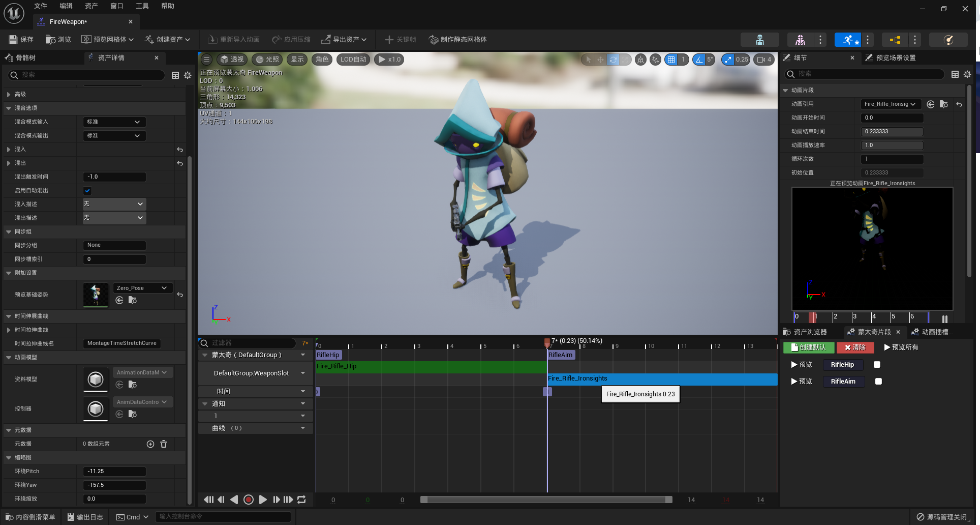
Task: Delete metadata array elements trash icon
Action: 164,444
